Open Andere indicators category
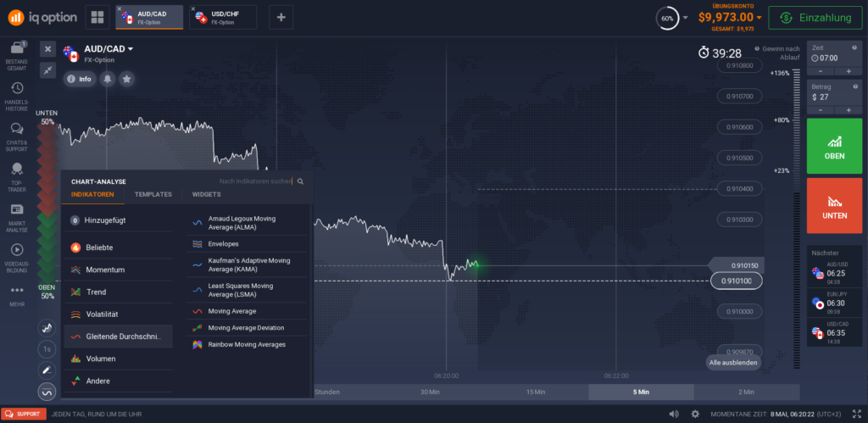This screenshot has width=868, height=423. (x=118, y=381)
